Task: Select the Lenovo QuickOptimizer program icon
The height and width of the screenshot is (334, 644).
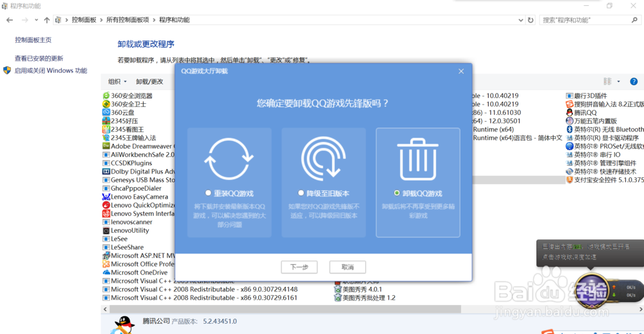Action: (x=106, y=205)
